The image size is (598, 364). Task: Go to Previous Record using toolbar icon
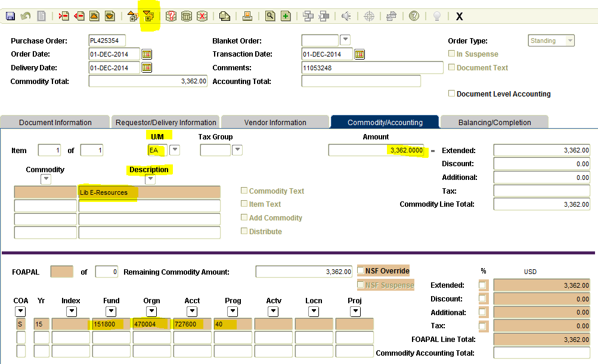point(94,16)
